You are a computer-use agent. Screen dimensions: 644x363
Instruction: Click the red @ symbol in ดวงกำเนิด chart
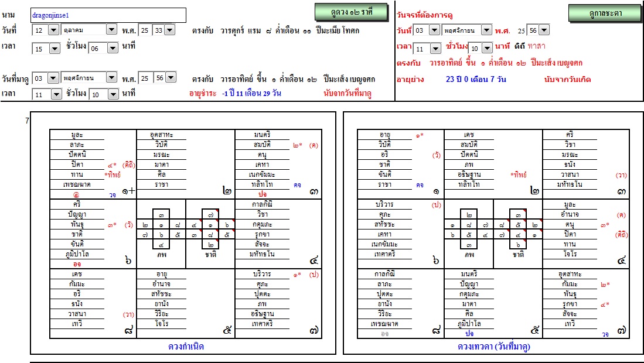click(76, 195)
